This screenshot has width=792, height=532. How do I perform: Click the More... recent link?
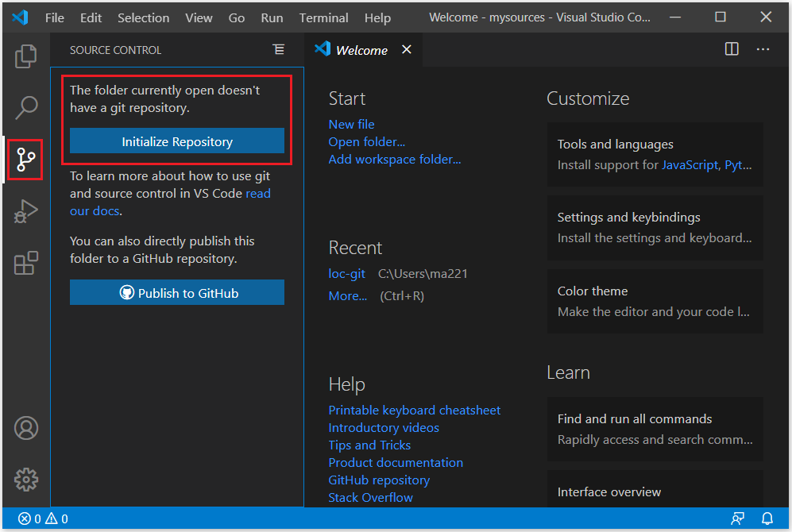(x=347, y=296)
